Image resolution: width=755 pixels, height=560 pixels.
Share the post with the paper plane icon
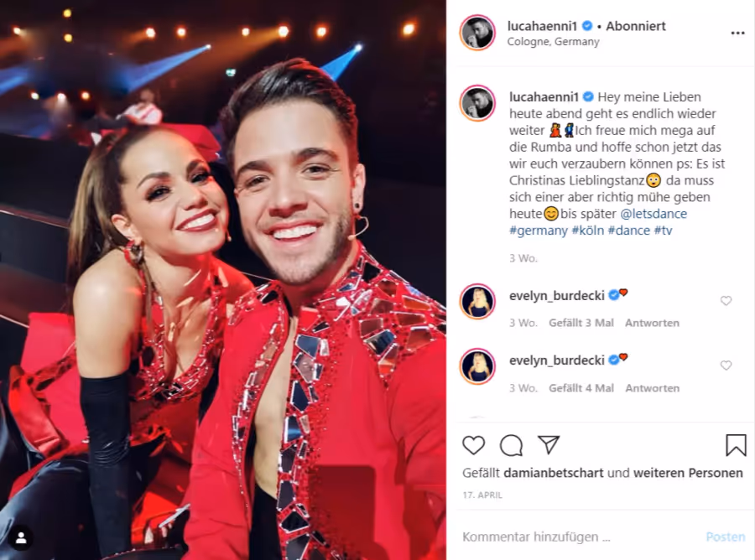coord(549,445)
